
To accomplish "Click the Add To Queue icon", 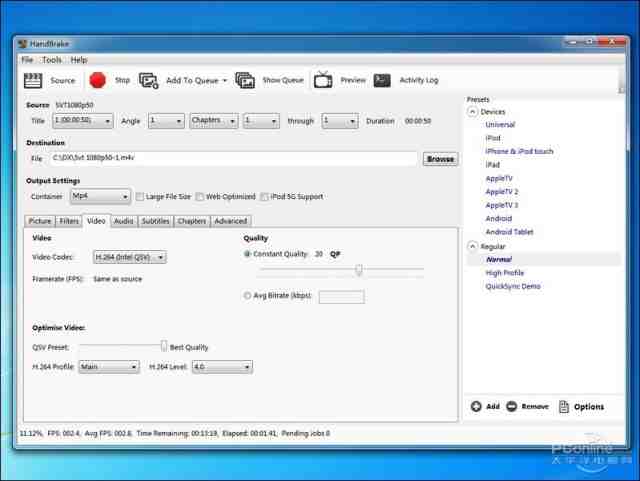I will coord(149,80).
